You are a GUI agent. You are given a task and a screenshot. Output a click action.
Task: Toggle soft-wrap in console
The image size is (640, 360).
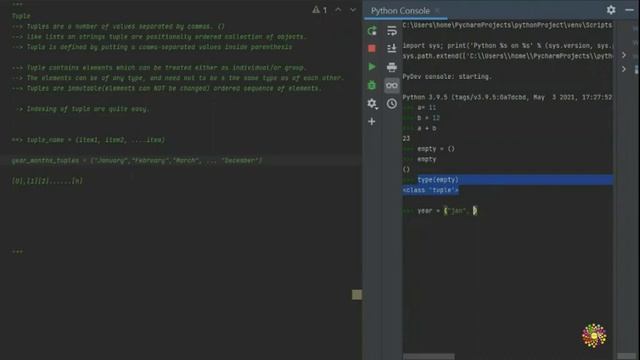(x=392, y=31)
